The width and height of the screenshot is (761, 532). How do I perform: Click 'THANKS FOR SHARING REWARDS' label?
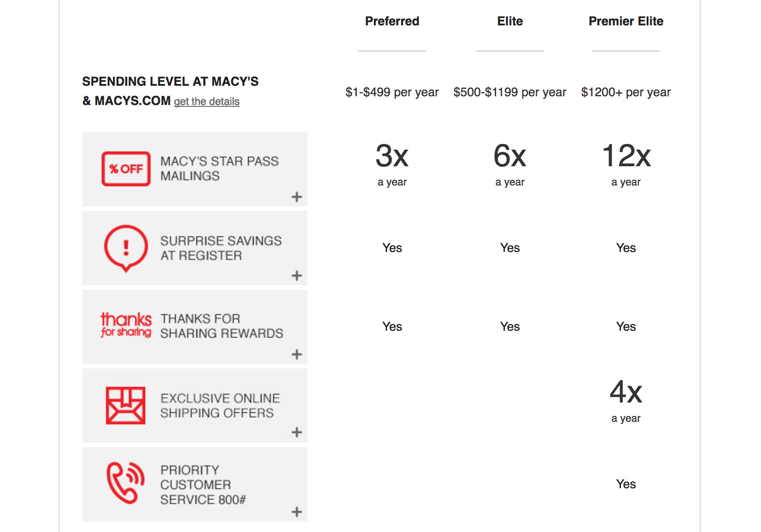tap(222, 326)
